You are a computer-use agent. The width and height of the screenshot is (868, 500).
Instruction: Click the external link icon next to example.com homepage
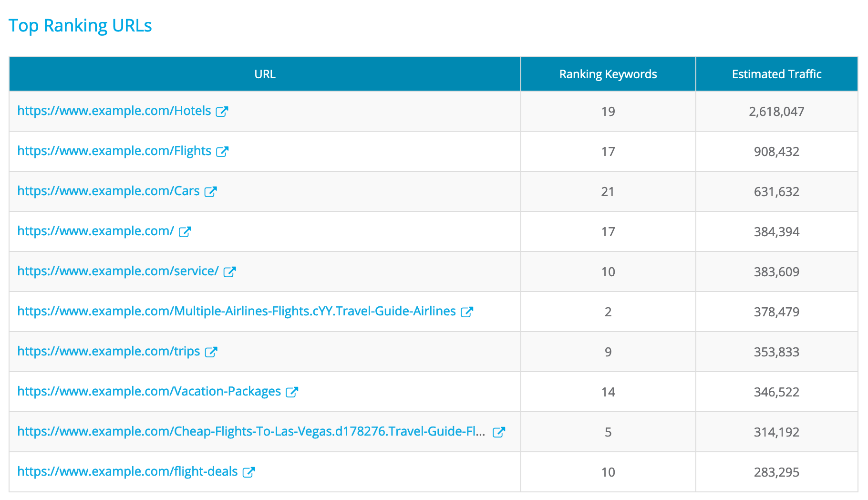coord(184,231)
